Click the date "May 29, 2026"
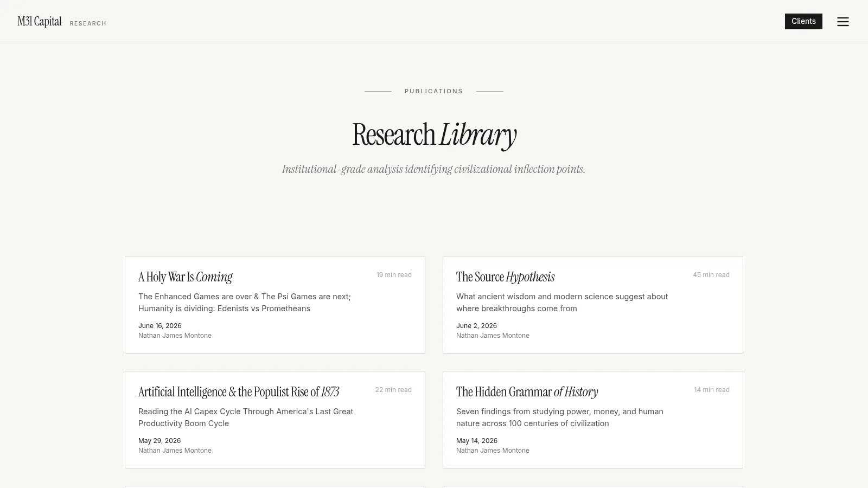The height and width of the screenshot is (488, 868). (x=159, y=441)
